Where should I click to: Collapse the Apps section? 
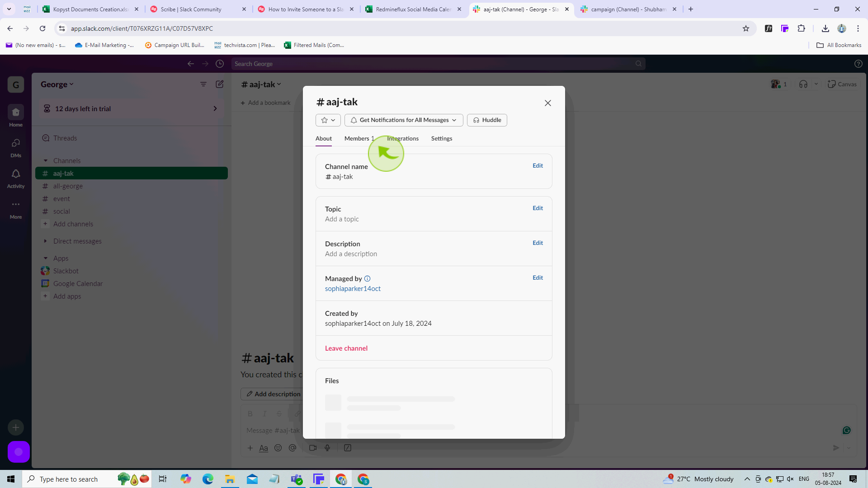(x=46, y=258)
